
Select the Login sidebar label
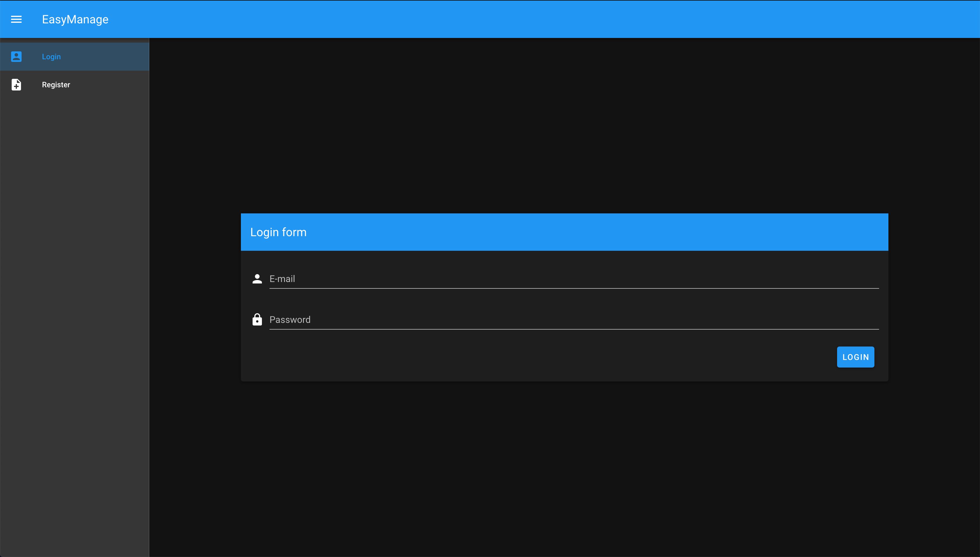pos(51,57)
